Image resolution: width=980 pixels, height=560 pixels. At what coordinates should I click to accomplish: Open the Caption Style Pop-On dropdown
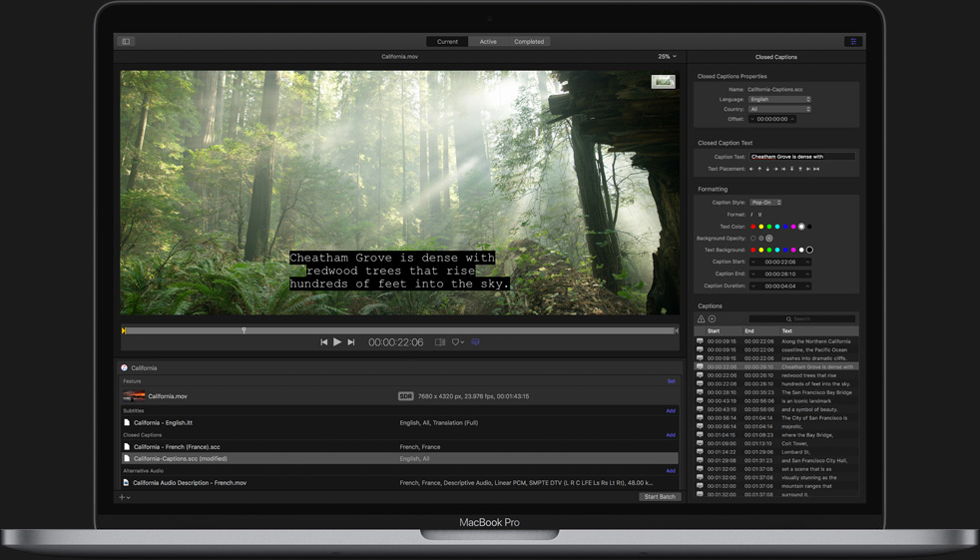(765, 203)
